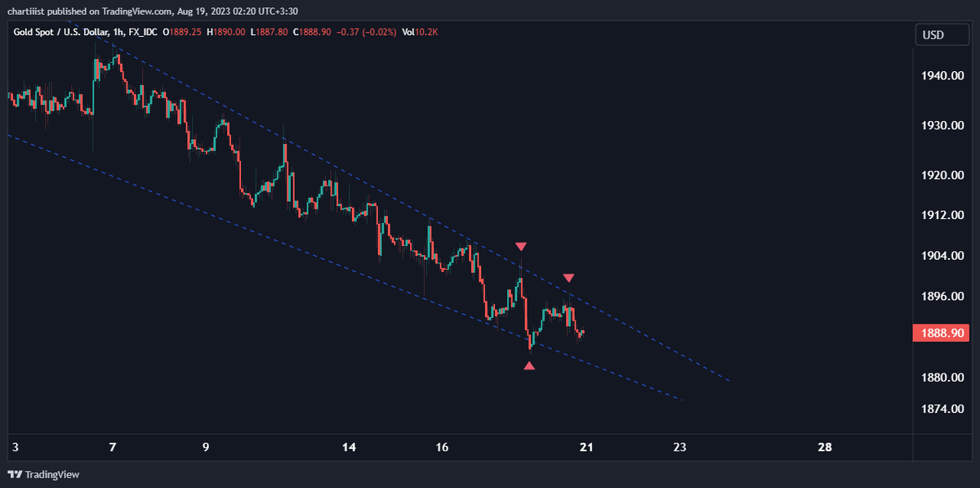Image resolution: width=980 pixels, height=488 pixels.
Task: Click date label 14 on the time axis
Action: pos(350,447)
